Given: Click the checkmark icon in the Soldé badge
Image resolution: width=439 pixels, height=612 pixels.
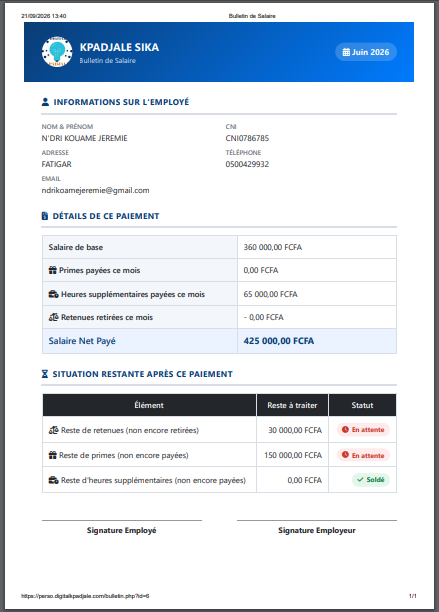Looking at the screenshot, I should click(x=360, y=479).
